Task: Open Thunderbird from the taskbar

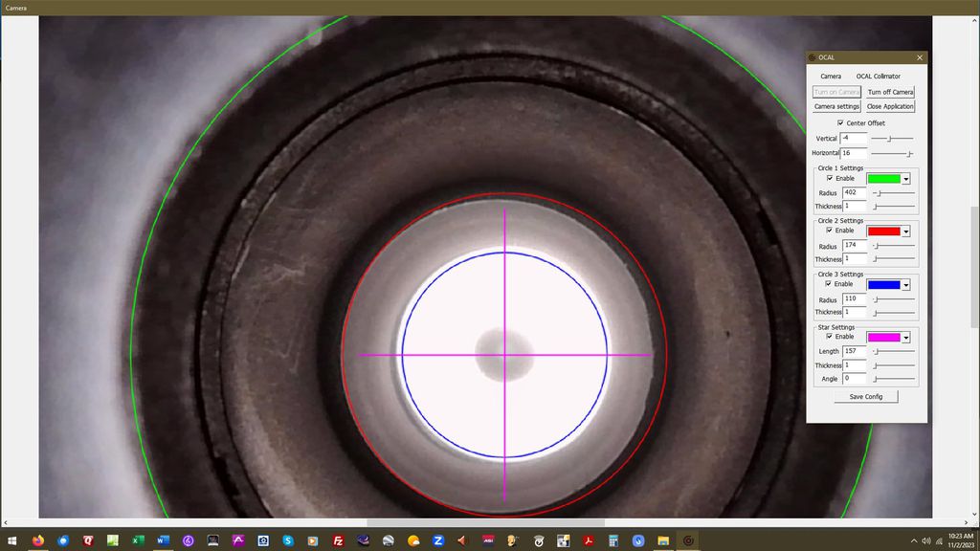Action: (63, 540)
